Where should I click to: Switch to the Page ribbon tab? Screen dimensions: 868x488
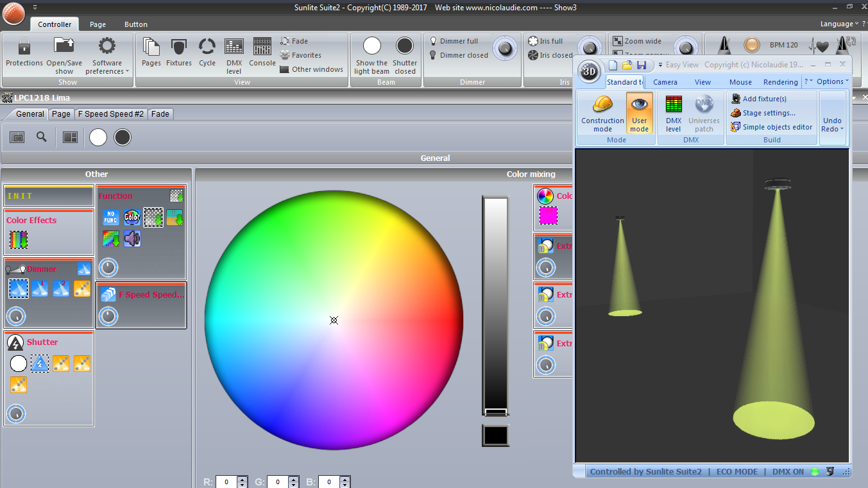(98, 24)
